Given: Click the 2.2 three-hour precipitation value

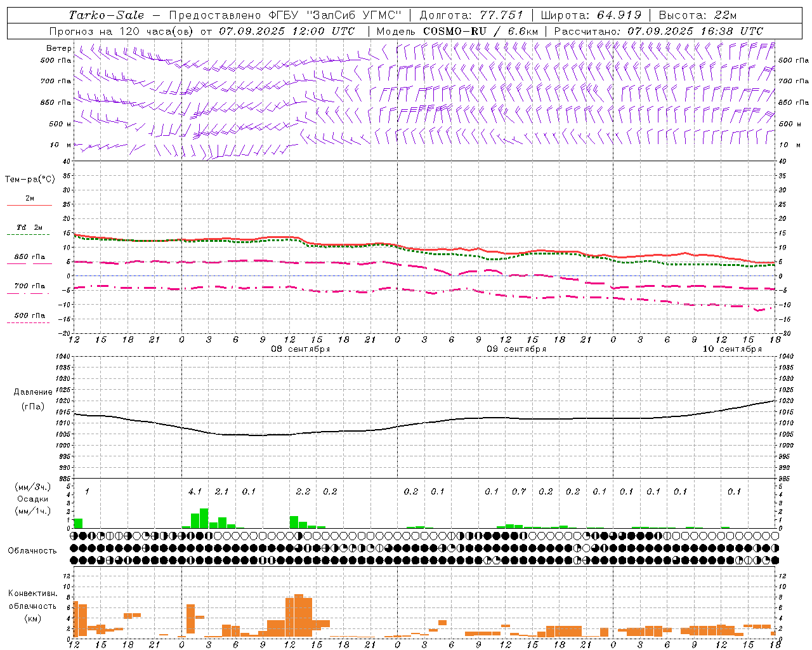Looking at the screenshot, I should (x=303, y=492).
